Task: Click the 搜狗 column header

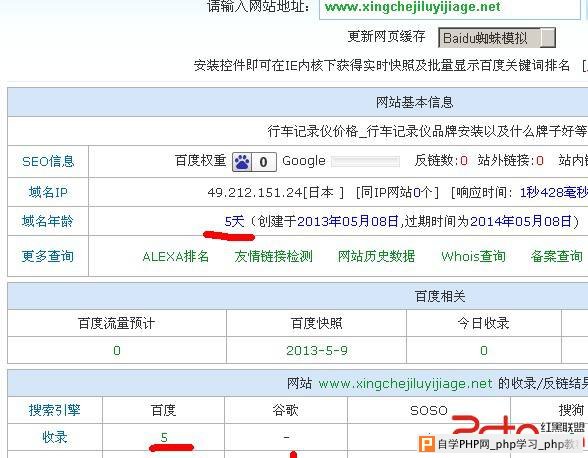Action: click(x=572, y=410)
